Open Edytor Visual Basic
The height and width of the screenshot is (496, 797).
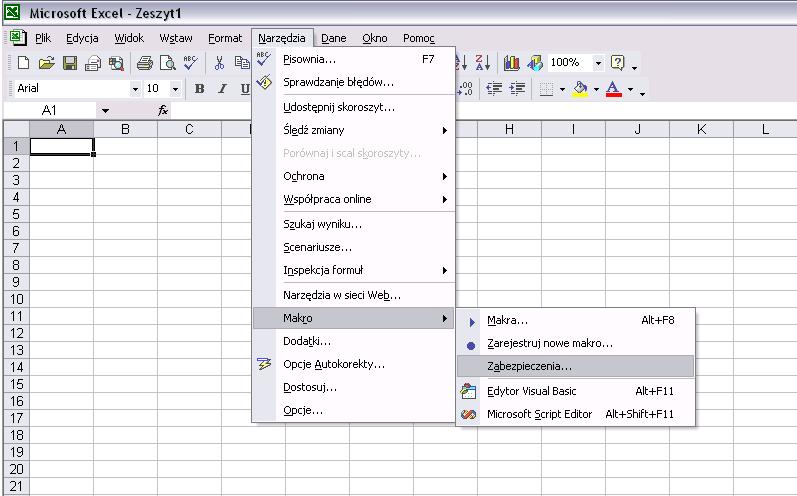coord(576,391)
